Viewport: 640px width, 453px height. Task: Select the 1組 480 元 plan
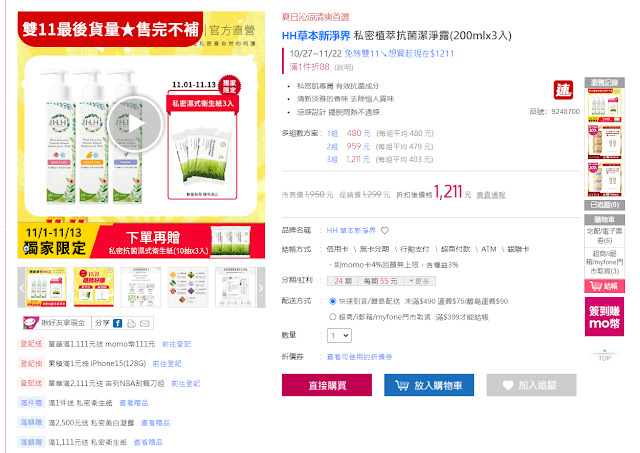point(380,133)
